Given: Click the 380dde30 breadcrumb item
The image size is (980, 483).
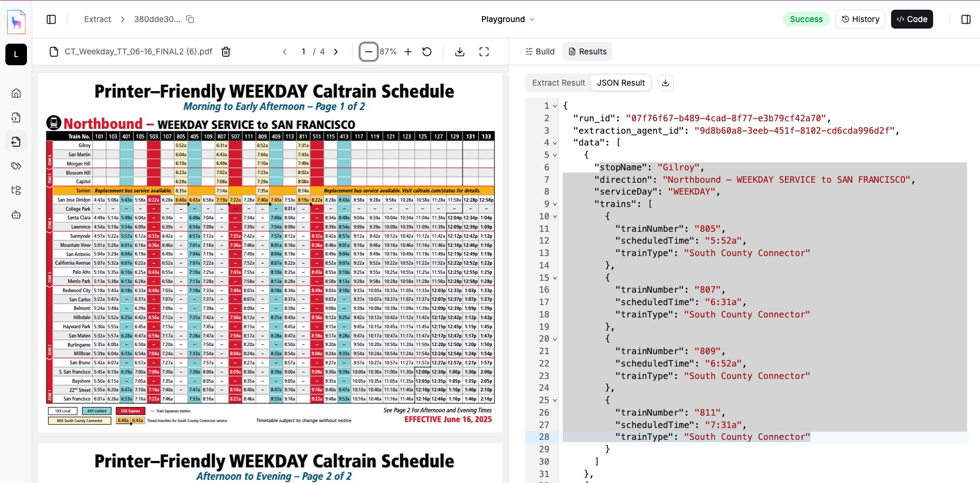Looking at the screenshot, I should tap(157, 19).
